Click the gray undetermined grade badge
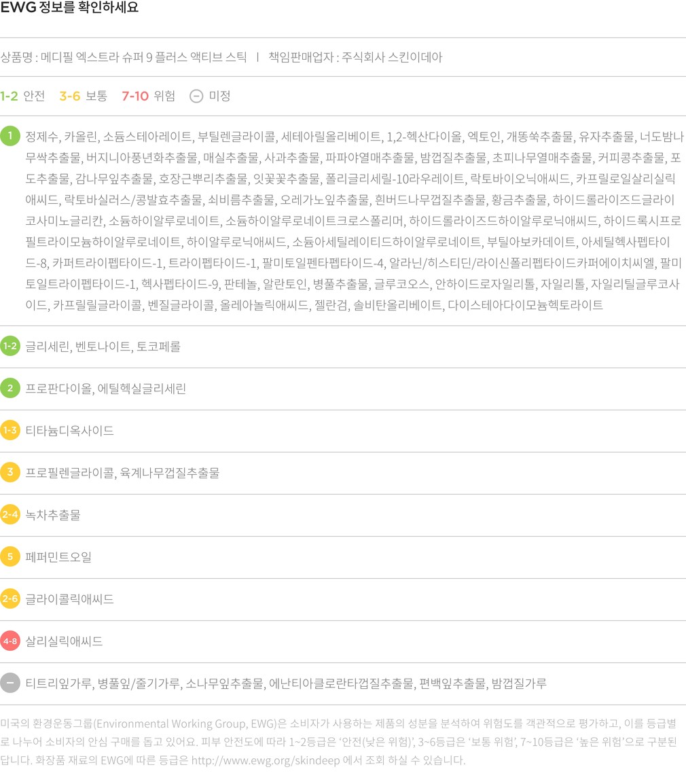 click(10, 683)
